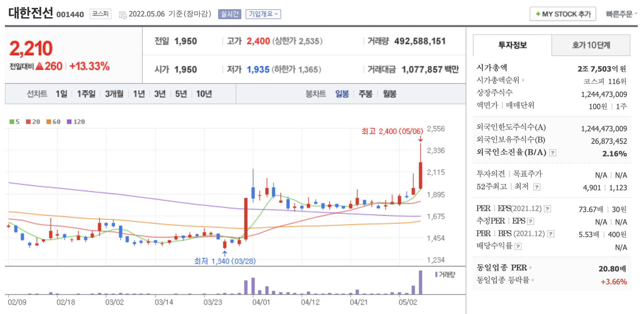Select the 10년 line chart period
Viewport: 644px width, 314px height.
[204, 94]
